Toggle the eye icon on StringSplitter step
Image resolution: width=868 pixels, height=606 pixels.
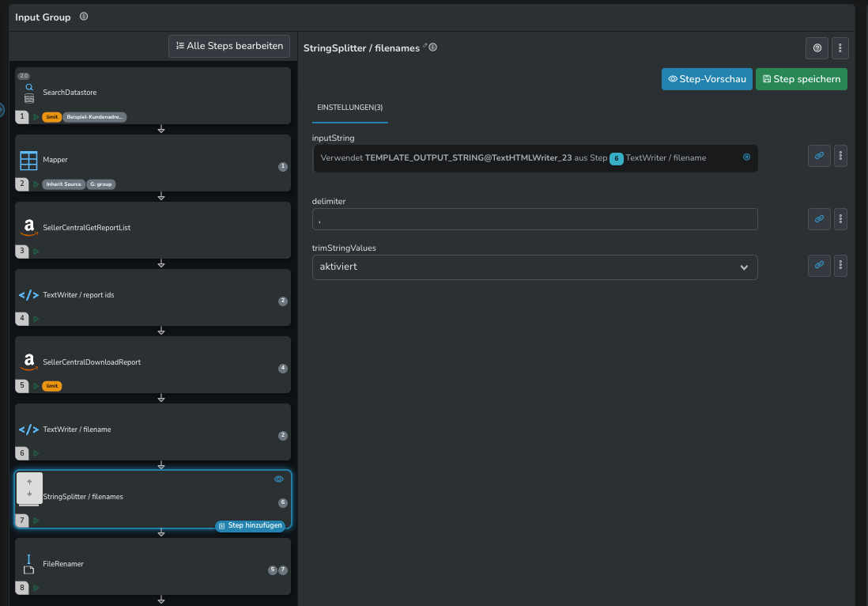click(x=279, y=479)
